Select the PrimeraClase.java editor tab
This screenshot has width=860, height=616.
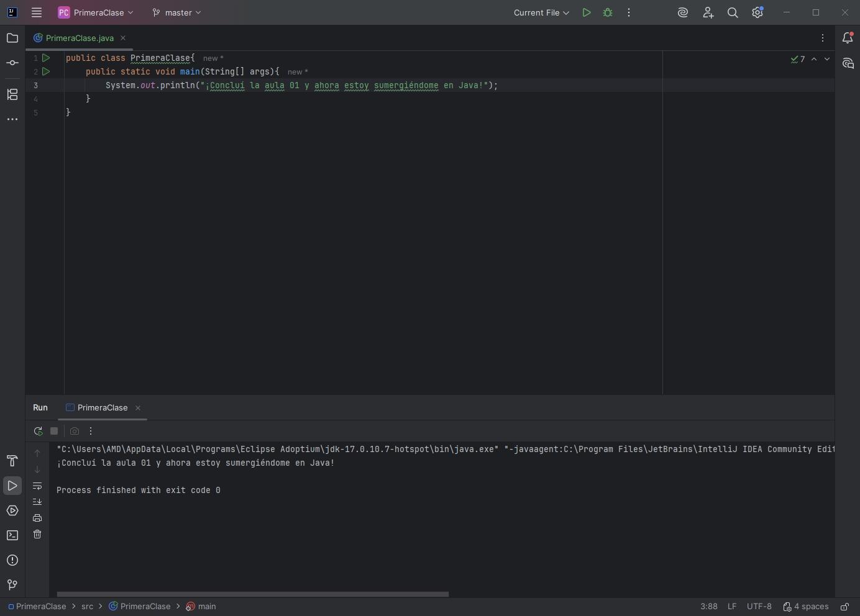(x=80, y=38)
